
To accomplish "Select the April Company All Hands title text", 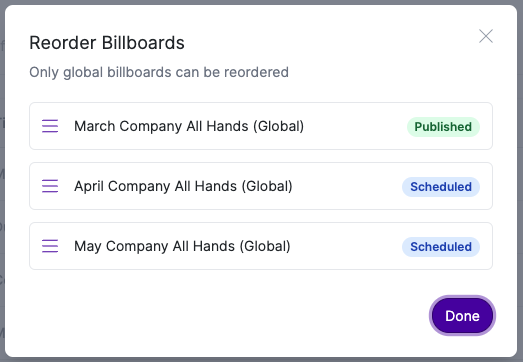I will (183, 186).
